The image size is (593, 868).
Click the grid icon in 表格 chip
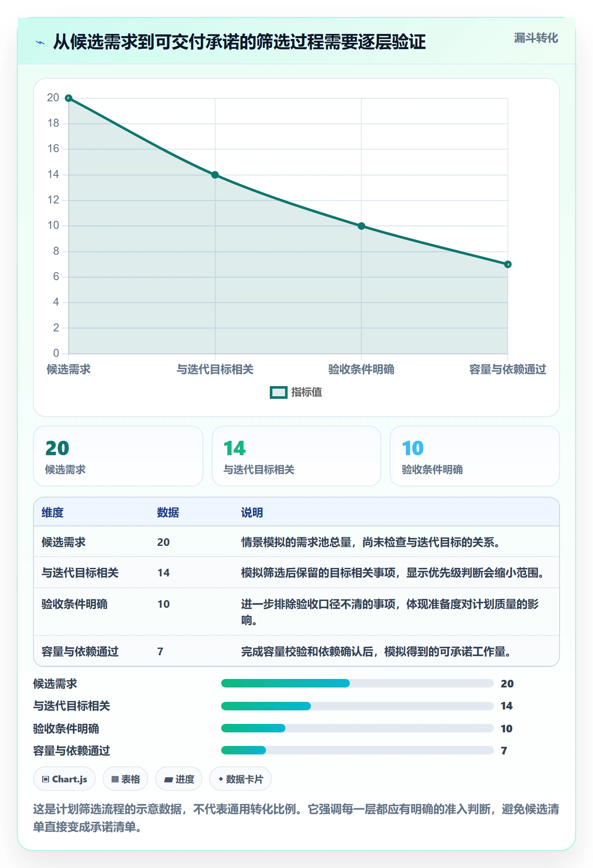tap(115, 779)
